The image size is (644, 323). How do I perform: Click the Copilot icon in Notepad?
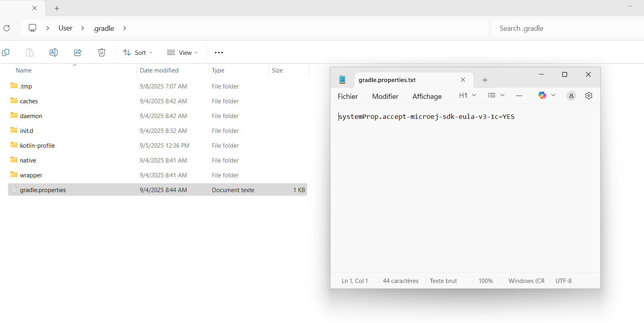click(x=542, y=95)
